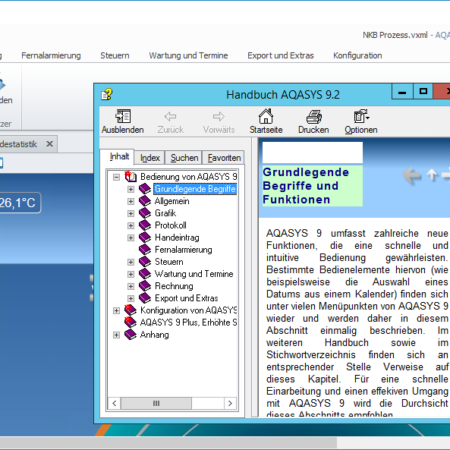Viewport: 450px width, 450px height.
Task: Expand the Rechnung tree node
Action: [x=131, y=286]
